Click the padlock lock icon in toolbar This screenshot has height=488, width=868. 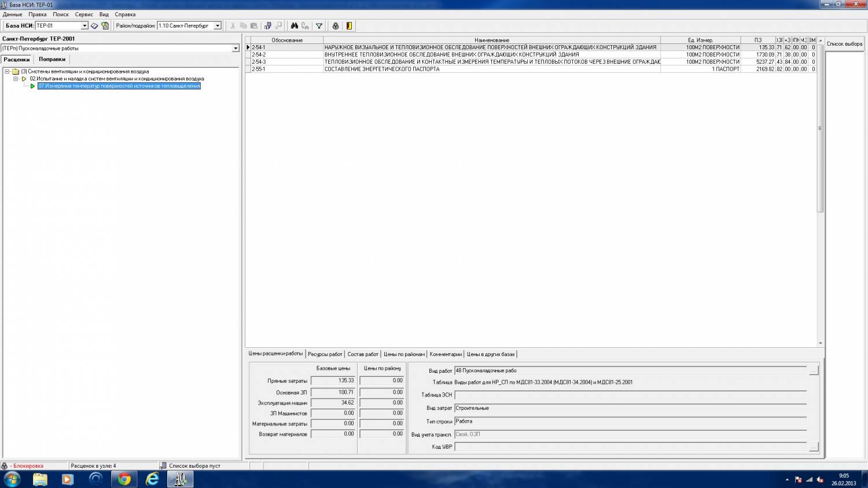(x=335, y=26)
